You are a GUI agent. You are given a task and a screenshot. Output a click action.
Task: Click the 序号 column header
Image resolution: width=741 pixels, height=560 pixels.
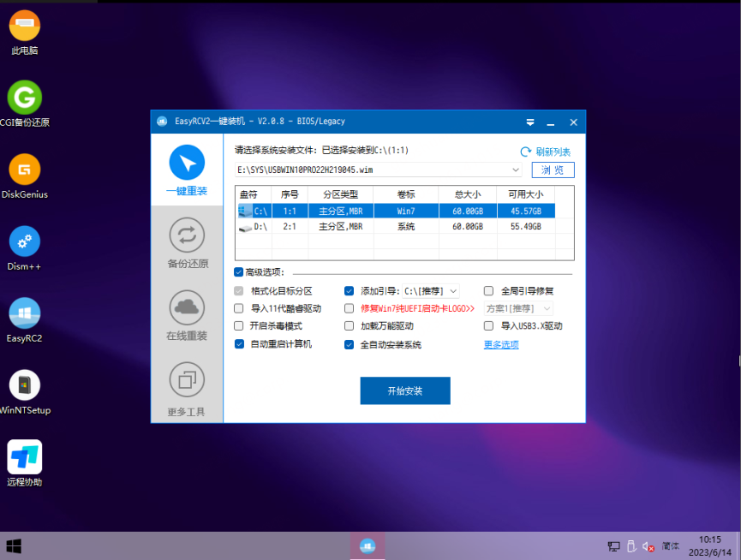point(290,194)
